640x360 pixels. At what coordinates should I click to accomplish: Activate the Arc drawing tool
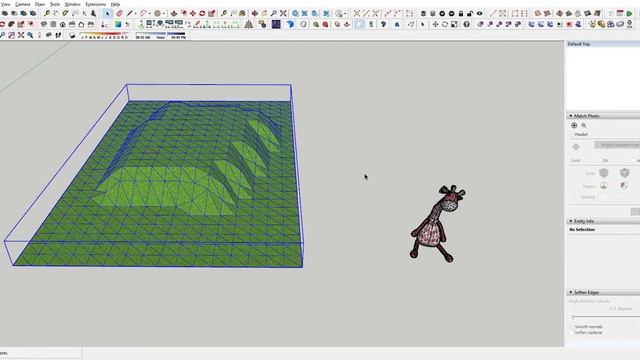143,13
